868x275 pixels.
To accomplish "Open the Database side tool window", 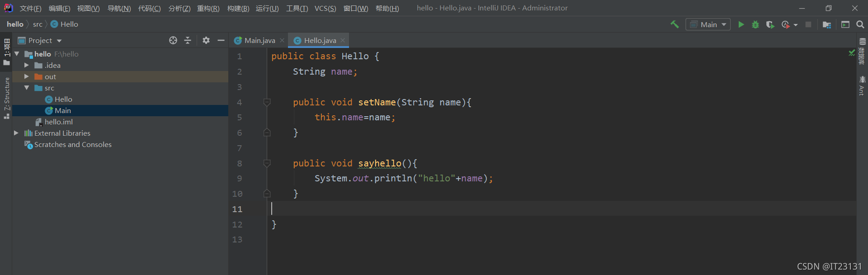I will 862,51.
